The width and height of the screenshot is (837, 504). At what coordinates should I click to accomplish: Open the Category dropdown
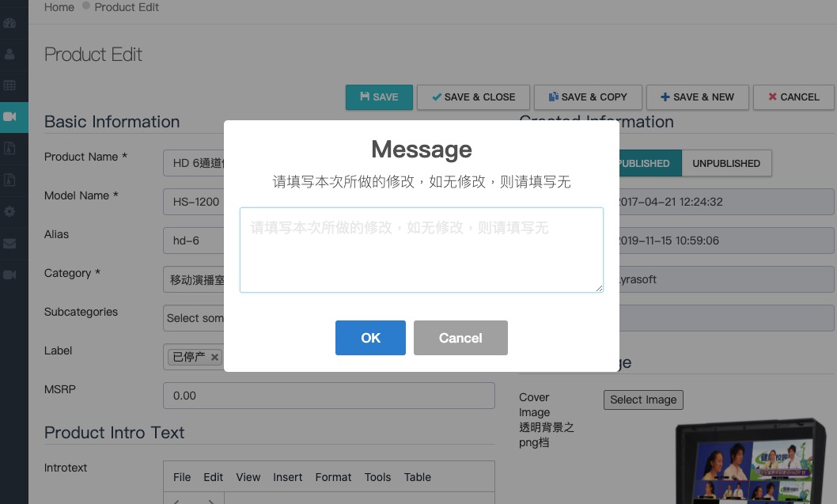point(195,279)
